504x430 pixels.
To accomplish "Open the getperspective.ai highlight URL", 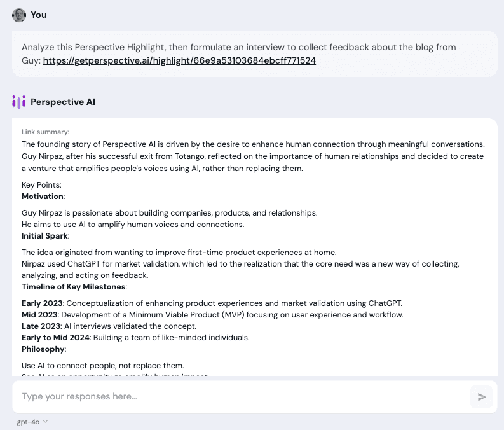I will (179, 60).
